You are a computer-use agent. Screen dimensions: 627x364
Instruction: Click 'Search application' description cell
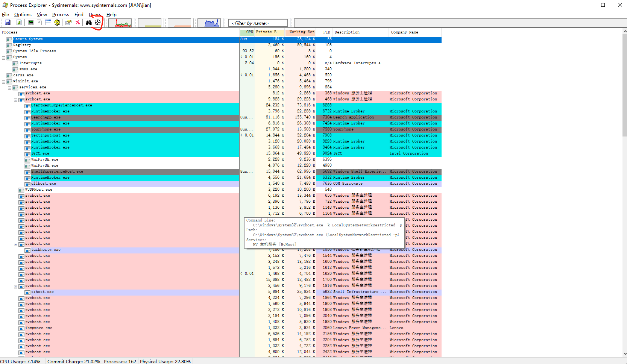[x=354, y=117]
